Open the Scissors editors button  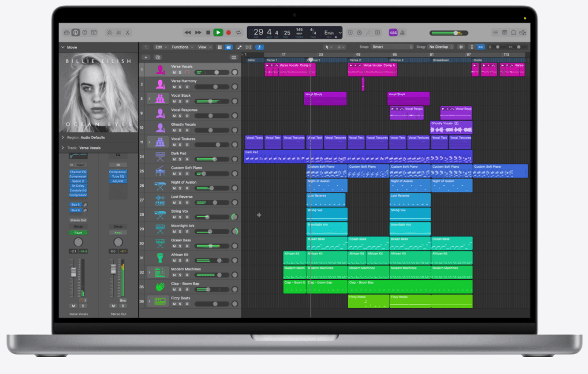pyautogui.click(x=127, y=33)
